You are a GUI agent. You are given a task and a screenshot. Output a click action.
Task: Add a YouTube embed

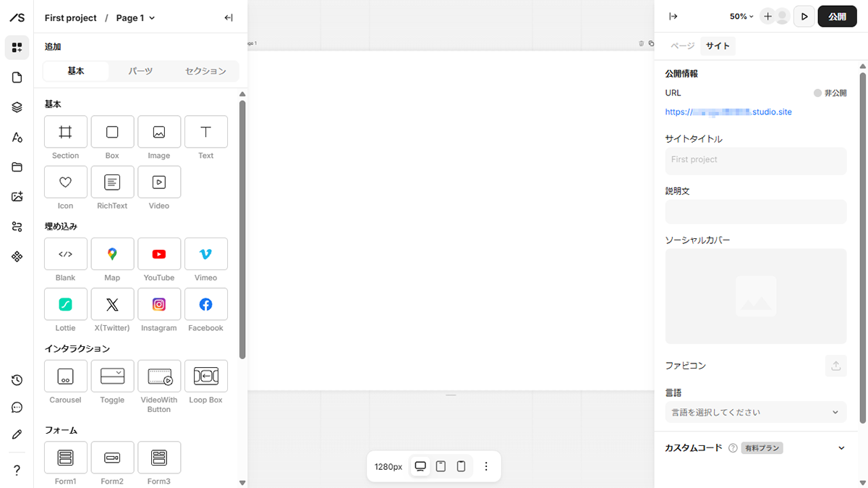(x=159, y=254)
